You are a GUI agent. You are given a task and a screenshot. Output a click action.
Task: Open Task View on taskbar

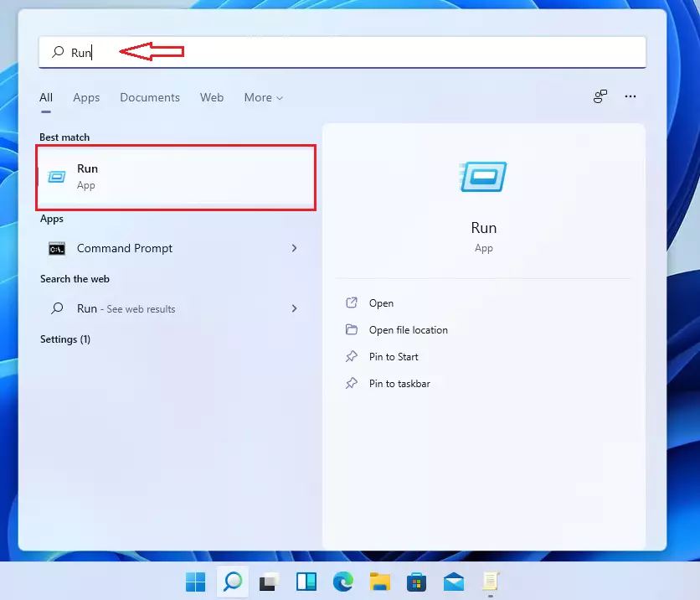[269, 582]
